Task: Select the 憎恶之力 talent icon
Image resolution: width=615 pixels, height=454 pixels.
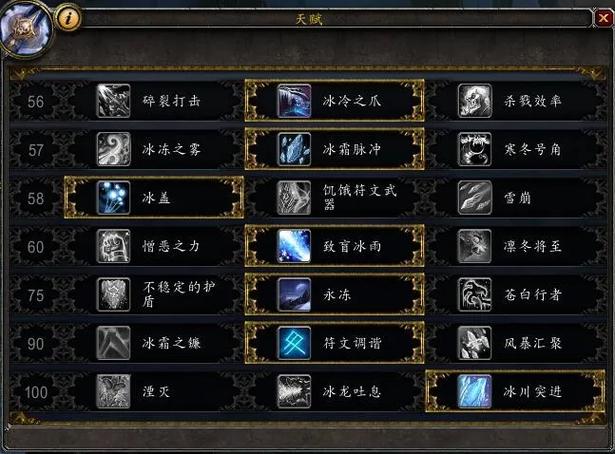Action: click(x=113, y=246)
